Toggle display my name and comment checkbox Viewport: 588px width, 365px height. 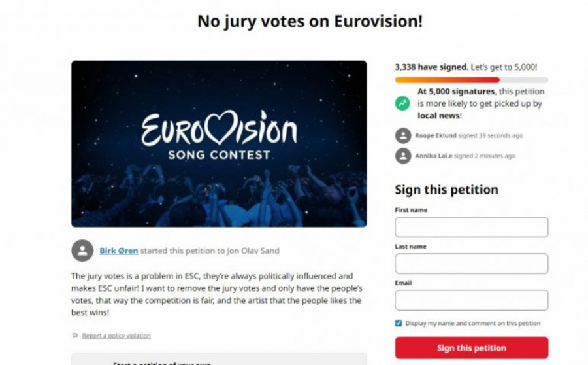tap(399, 323)
